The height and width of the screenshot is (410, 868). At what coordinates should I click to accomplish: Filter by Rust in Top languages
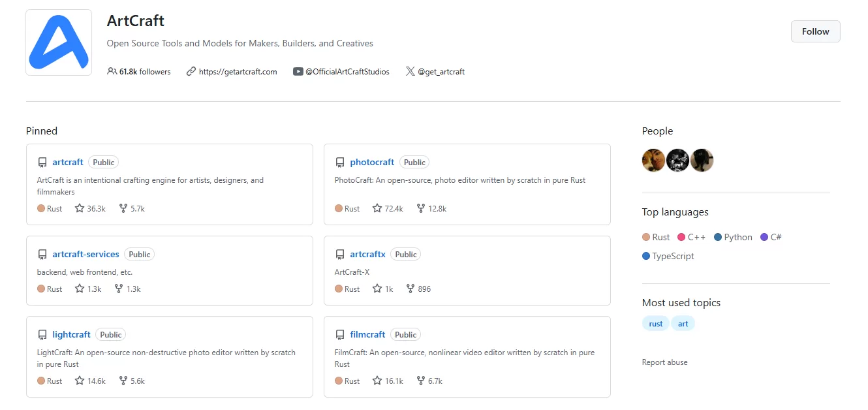(x=657, y=238)
